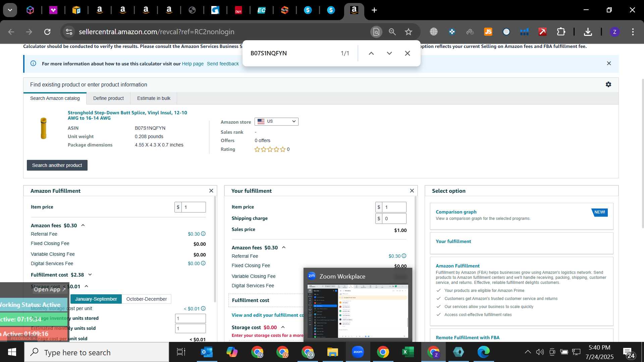Close the find-in-page bar
The height and width of the screenshot is (362, 644).
pos(407,53)
